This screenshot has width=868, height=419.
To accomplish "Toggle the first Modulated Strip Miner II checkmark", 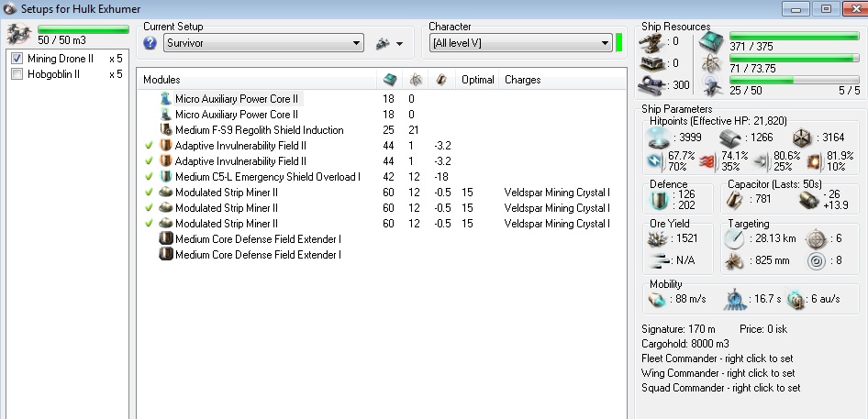I will pos(149,192).
